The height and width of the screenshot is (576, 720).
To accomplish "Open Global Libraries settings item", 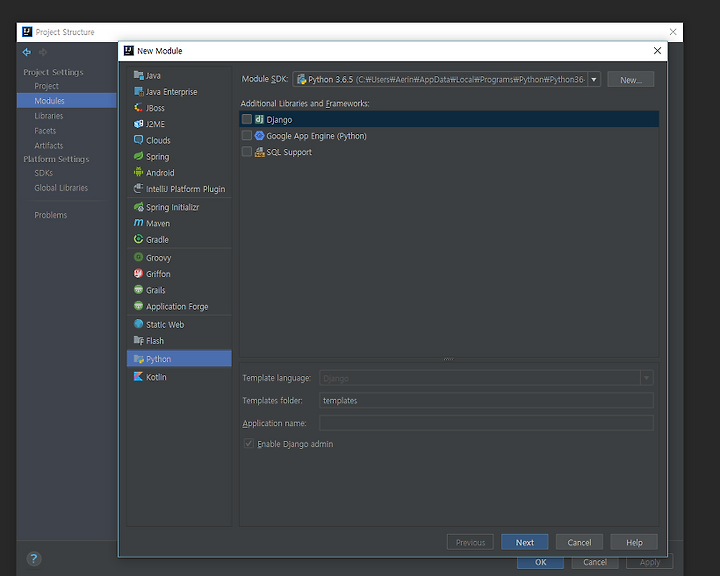I will 61,188.
